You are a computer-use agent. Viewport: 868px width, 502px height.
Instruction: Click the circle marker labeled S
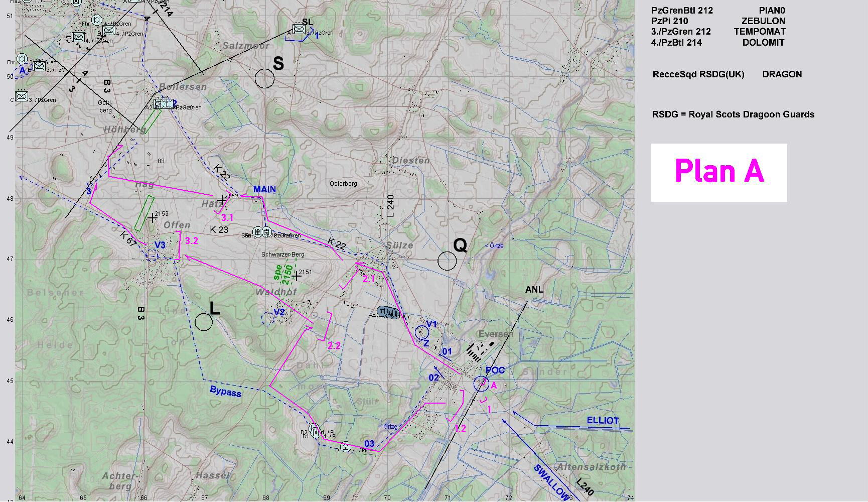click(x=264, y=79)
